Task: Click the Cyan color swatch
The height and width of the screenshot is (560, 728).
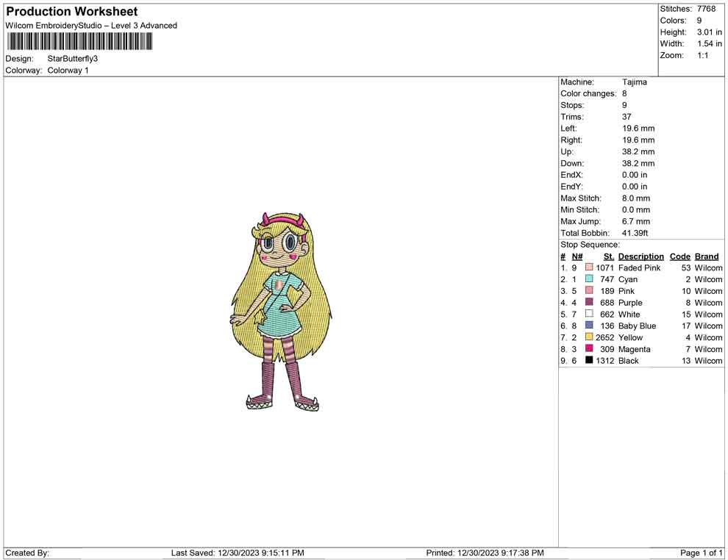Action: pos(589,279)
